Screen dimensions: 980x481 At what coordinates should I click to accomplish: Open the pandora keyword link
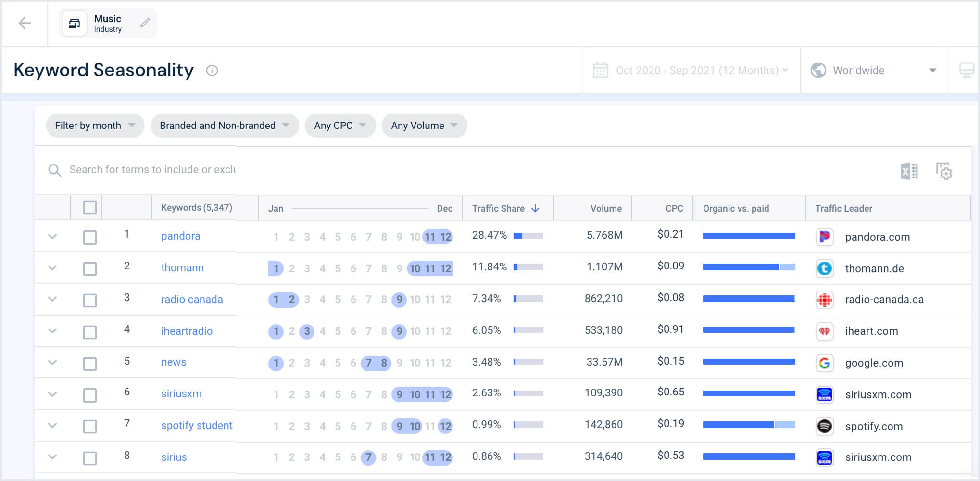[180, 236]
